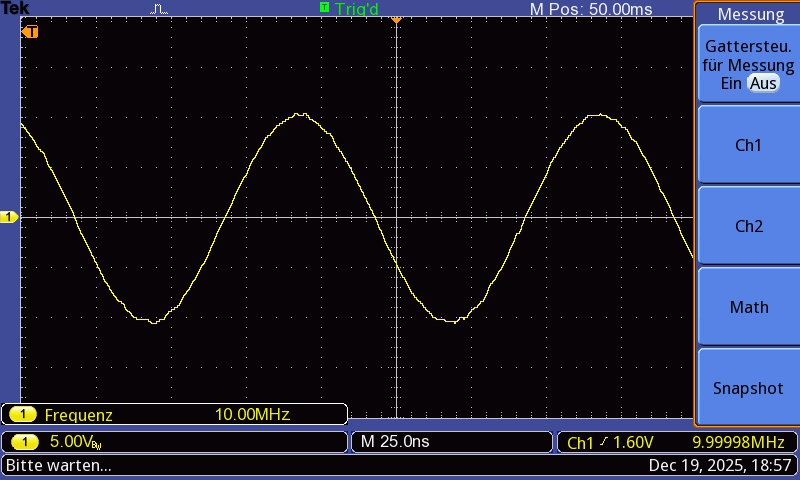Screen dimensions: 800x480
Task: Click the orange trigger position marker at top
Action: pyautogui.click(x=396, y=20)
